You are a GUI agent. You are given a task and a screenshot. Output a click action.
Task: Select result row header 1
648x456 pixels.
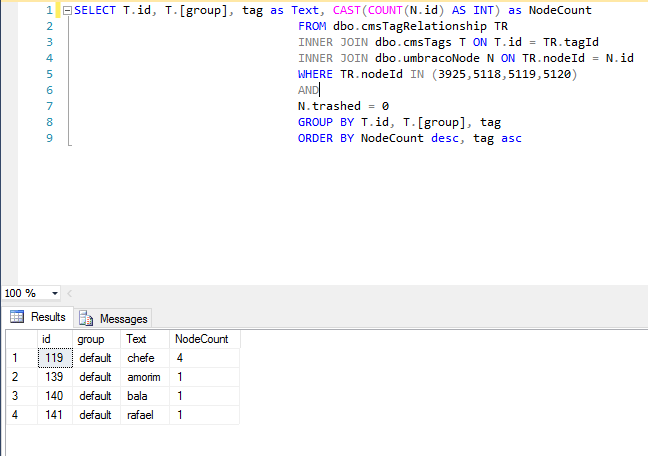pyautogui.click(x=21, y=358)
